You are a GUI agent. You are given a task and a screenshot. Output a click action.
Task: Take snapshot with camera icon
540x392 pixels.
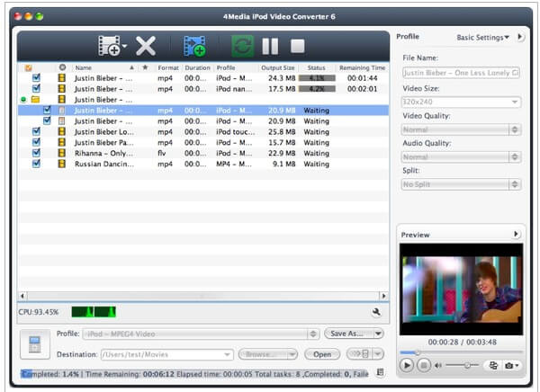(511, 366)
